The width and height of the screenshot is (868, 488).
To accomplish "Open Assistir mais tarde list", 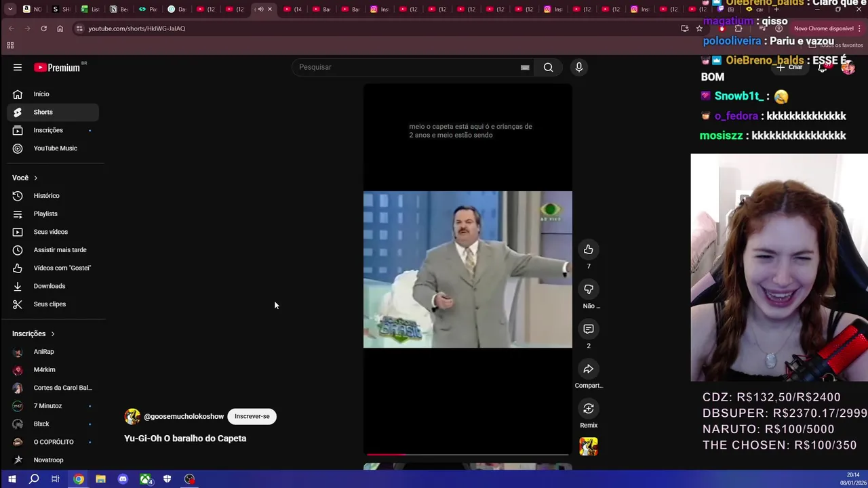I will 53,250.
